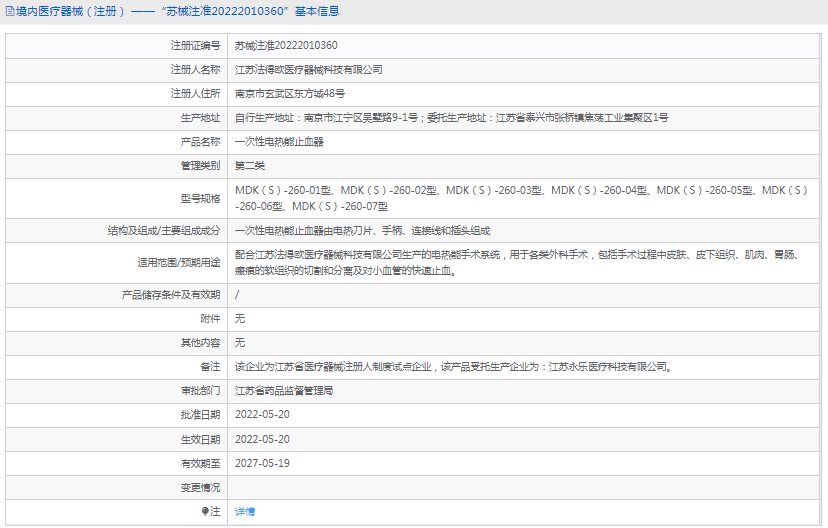Select approving department 江苏省药品监督管理局
This screenshot has height=528, width=828.
click(x=284, y=391)
